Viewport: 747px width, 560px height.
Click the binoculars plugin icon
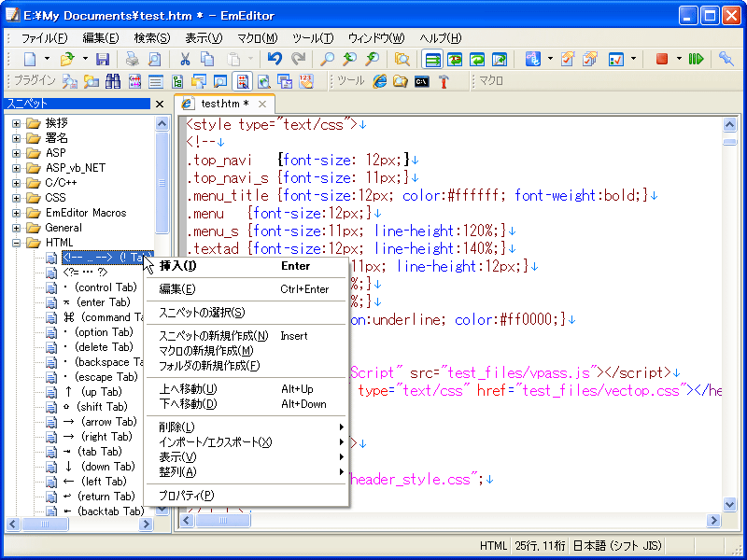click(113, 81)
